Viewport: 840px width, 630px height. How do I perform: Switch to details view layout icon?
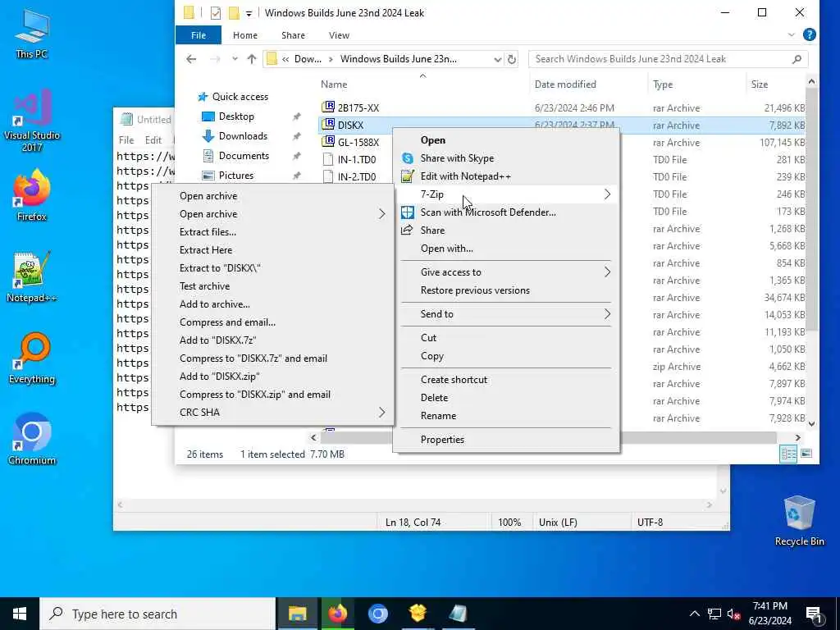tap(788, 454)
